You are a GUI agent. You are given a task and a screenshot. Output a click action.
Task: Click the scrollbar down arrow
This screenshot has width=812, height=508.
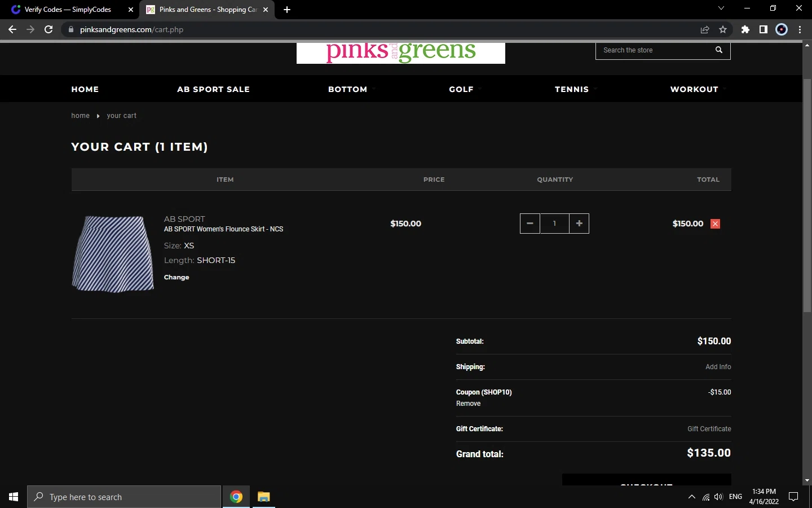807,480
